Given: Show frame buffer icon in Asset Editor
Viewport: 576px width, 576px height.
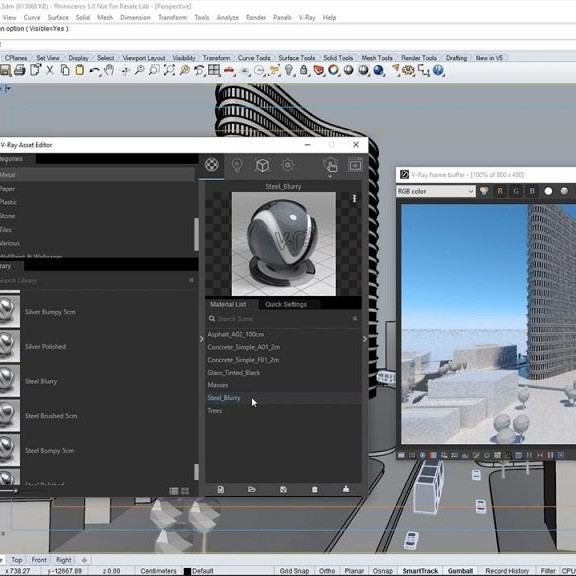Looking at the screenshot, I should pyautogui.click(x=355, y=165).
